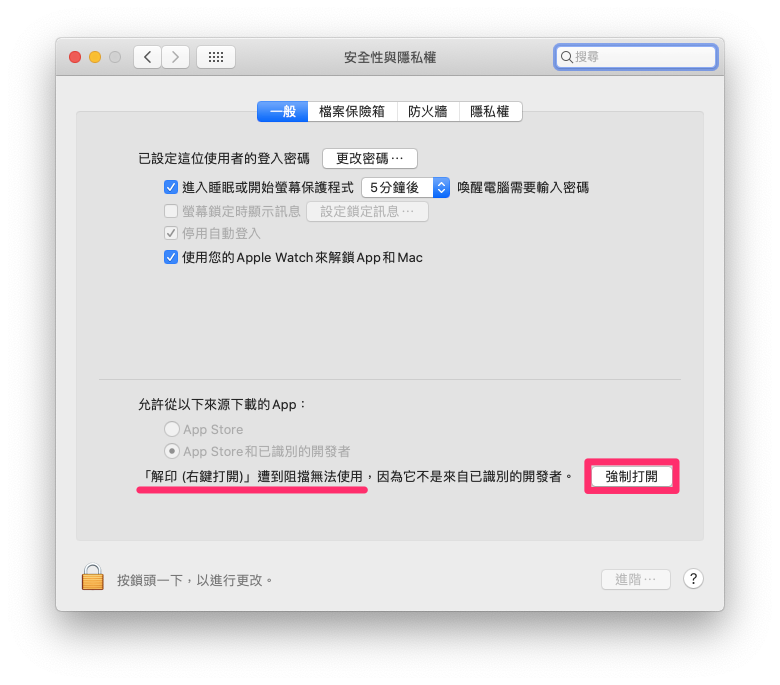Click the 更改密碼 button
Screen dimensions: 780x685
coord(370,159)
